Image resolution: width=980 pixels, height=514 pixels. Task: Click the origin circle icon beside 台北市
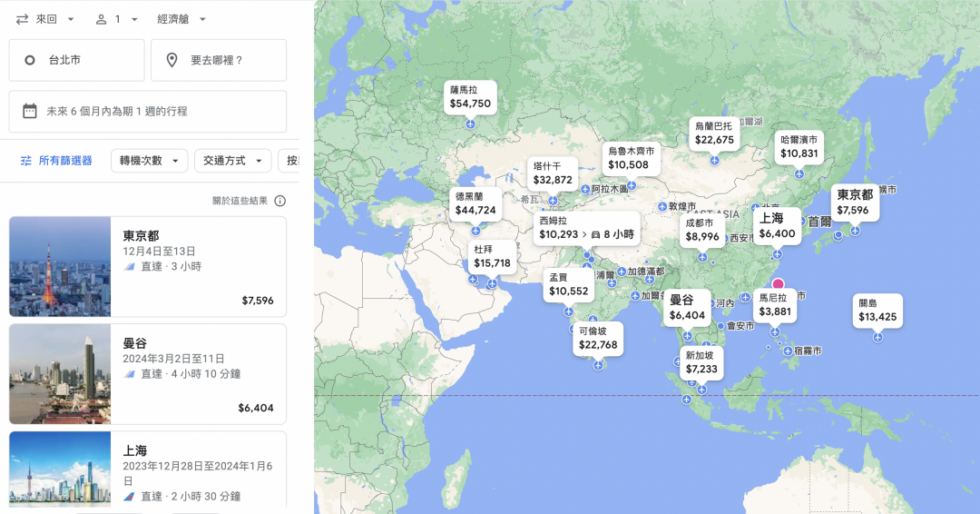coord(30,60)
